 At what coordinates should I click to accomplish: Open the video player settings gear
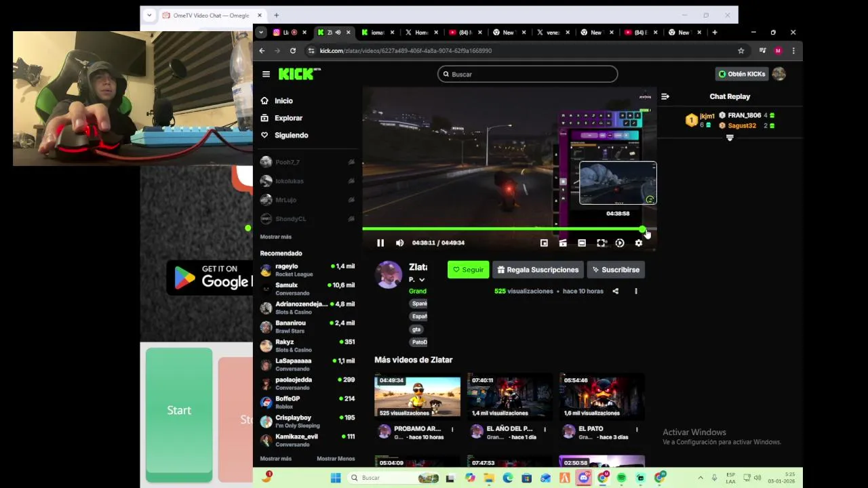638,243
